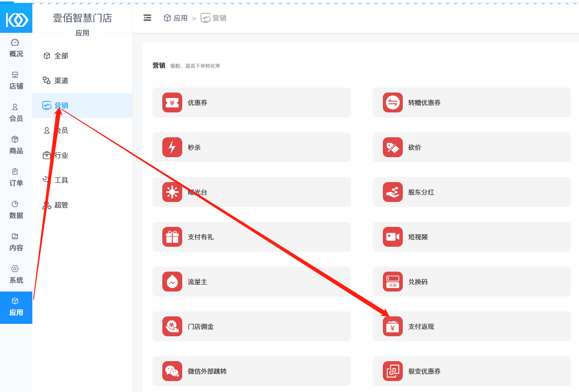Open the 裂变优惠券 fission coupon card
This screenshot has height=392, width=579.
[471, 371]
